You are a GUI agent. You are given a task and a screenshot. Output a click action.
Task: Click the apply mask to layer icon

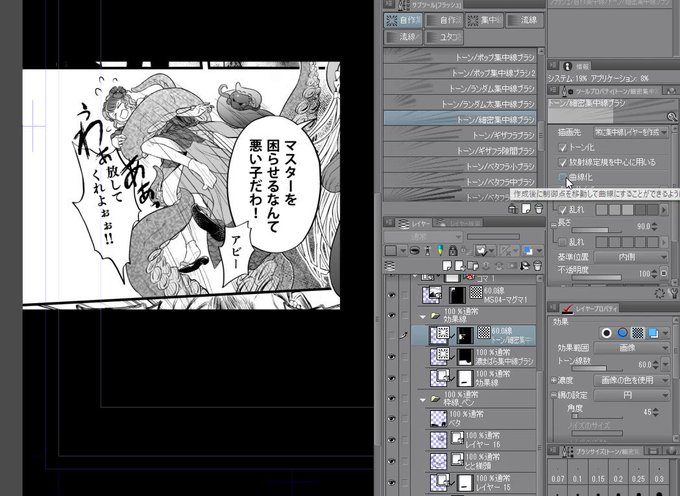(x=525, y=265)
